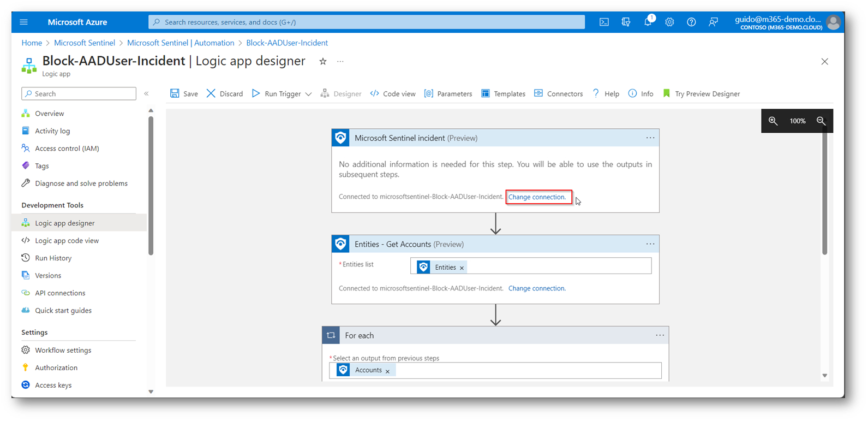Go to the Home breadcrumb
Screen dimensions: 868x421
click(32, 43)
